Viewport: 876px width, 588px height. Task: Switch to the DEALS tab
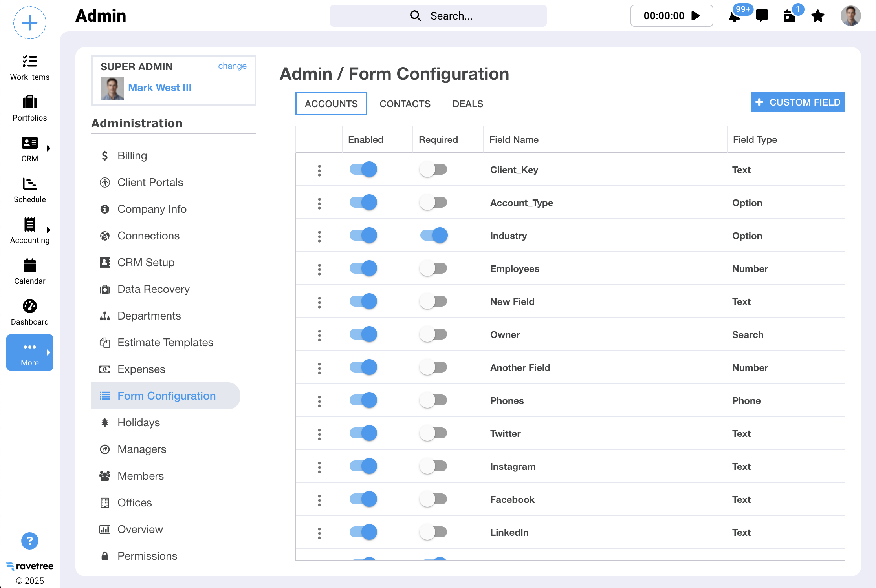click(467, 104)
